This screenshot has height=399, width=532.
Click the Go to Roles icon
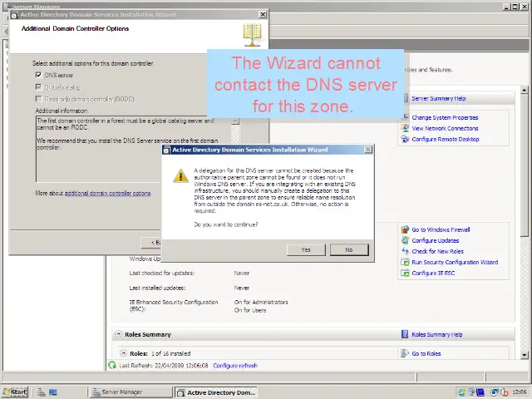pos(405,353)
